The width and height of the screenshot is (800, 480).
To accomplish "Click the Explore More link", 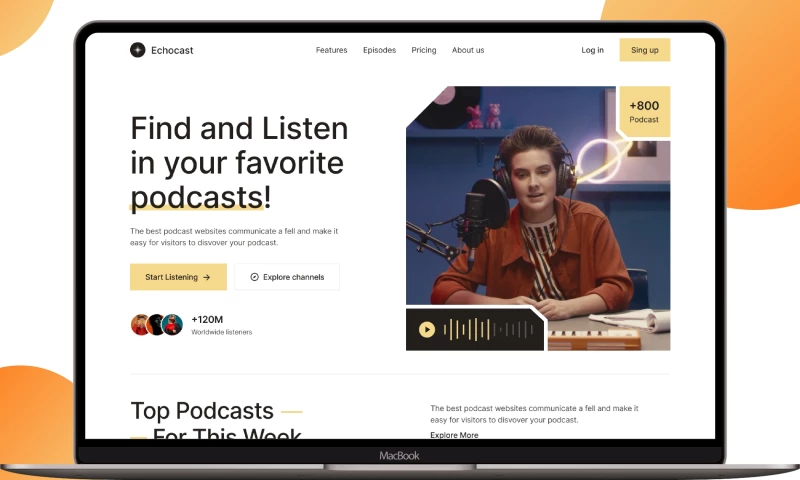I will click(x=454, y=435).
